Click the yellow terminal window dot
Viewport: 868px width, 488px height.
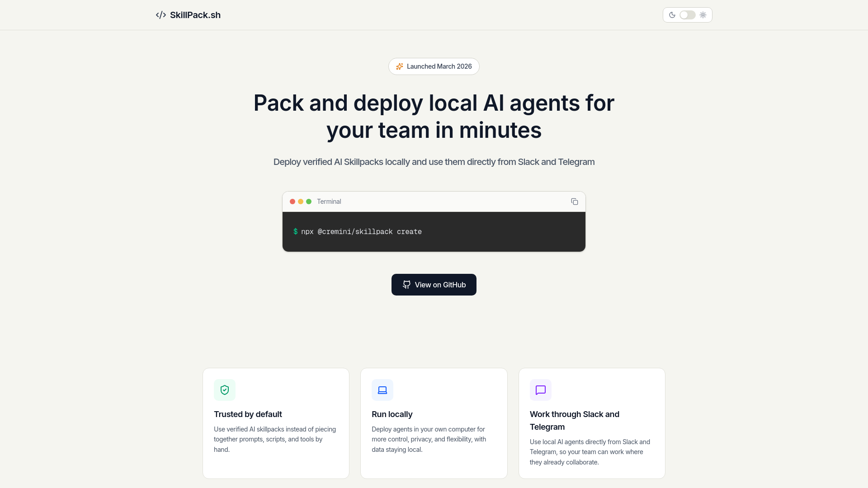click(x=301, y=202)
